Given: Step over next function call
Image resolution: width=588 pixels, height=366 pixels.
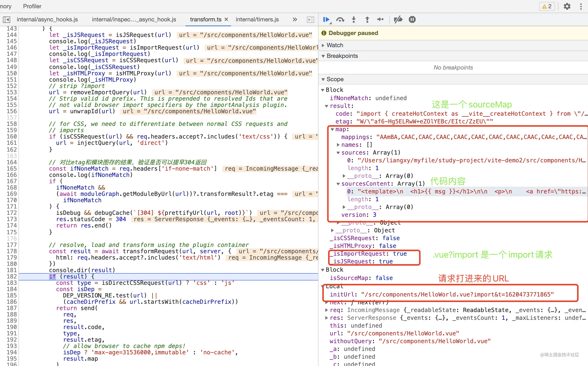Looking at the screenshot, I should tap(340, 19).
